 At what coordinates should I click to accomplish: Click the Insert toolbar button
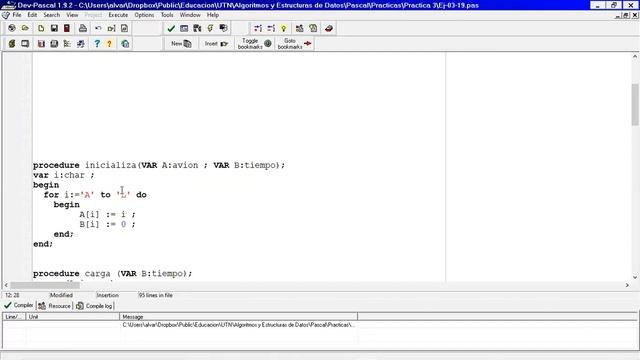216,44
